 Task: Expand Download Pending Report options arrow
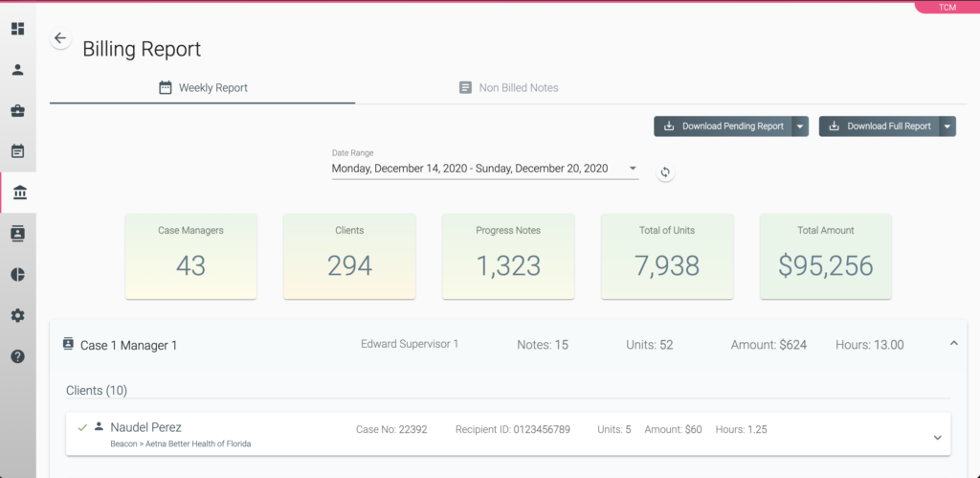(x=800, y=126)
